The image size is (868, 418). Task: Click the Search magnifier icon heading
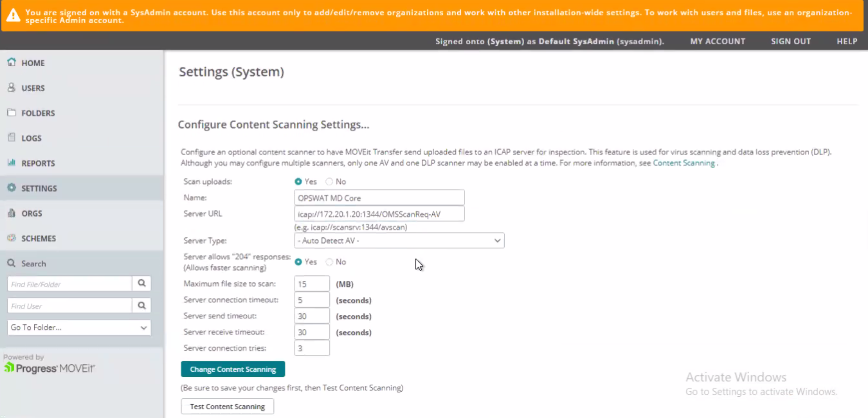coord(11,263)
